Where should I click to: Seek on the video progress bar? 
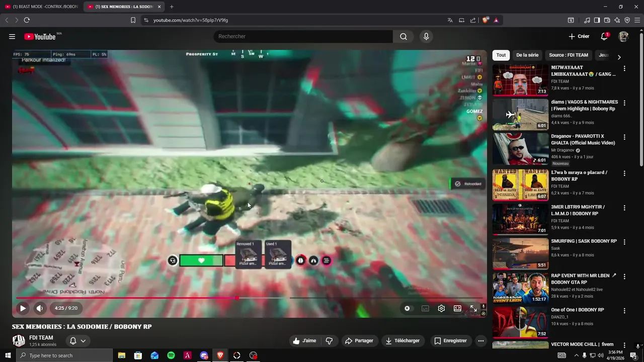click(x=250, y=298)
